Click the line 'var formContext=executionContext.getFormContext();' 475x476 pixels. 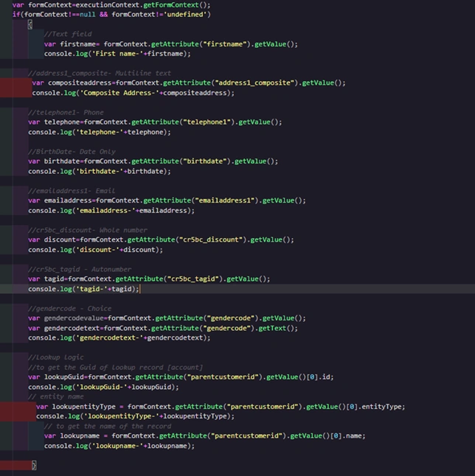click(x=111, y=5)
